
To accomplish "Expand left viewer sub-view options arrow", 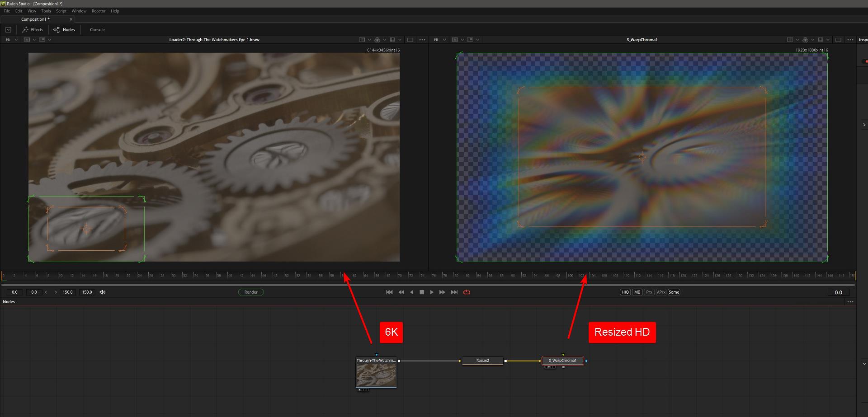I will [50, 40].
